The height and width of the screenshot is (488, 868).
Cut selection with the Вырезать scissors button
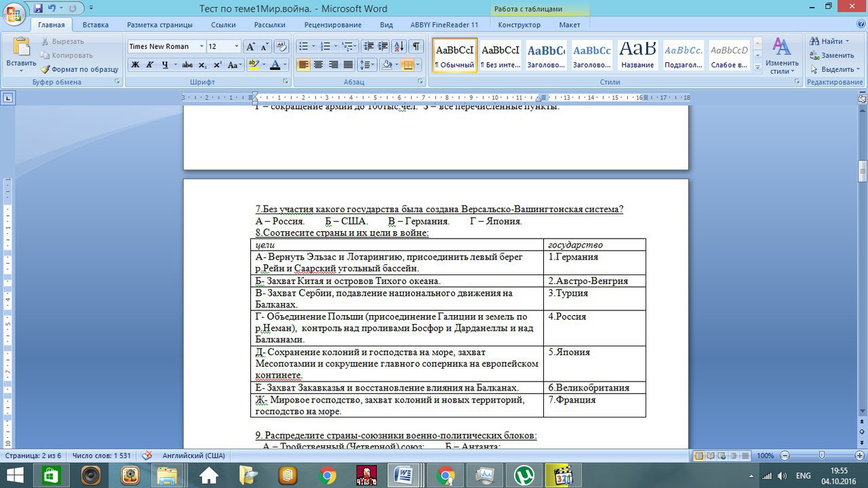pos(62,41)
